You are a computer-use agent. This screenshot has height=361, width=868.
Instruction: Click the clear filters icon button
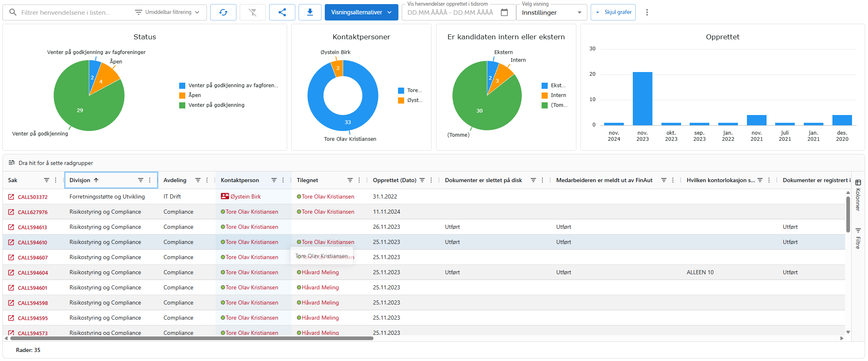pos(252,12)
